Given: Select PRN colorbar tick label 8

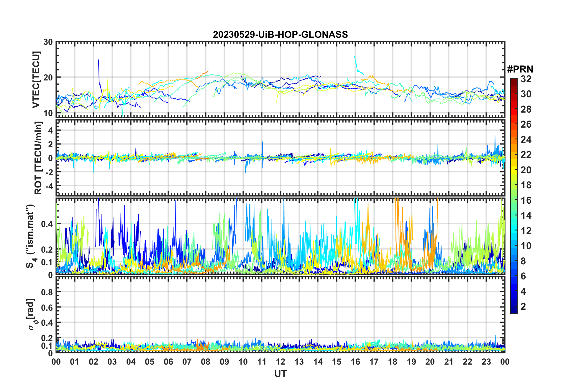Looking at the screenshot, I should tap(523, 261).
